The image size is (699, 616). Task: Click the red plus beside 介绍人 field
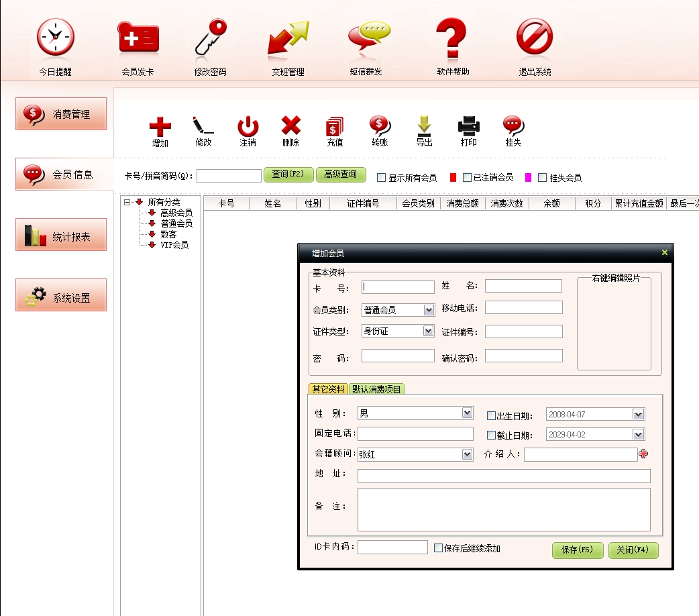(644, 454)
